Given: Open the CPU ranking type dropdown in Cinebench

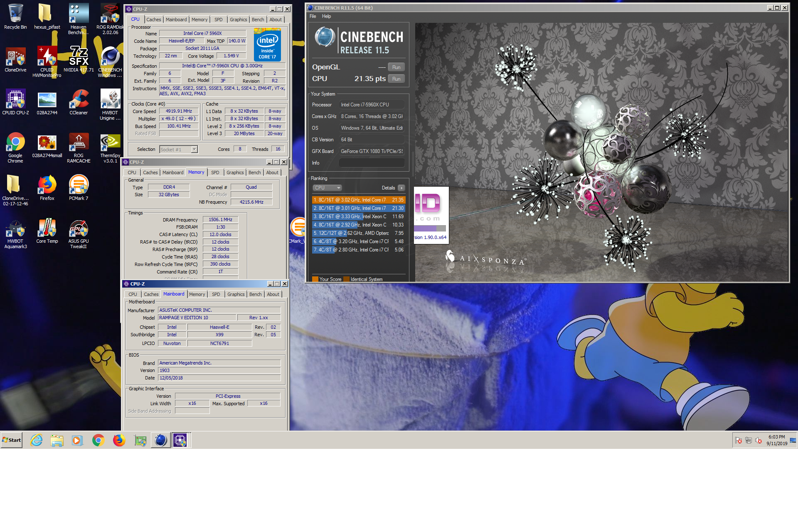Looking at the screenshot, I should [327, 188].
